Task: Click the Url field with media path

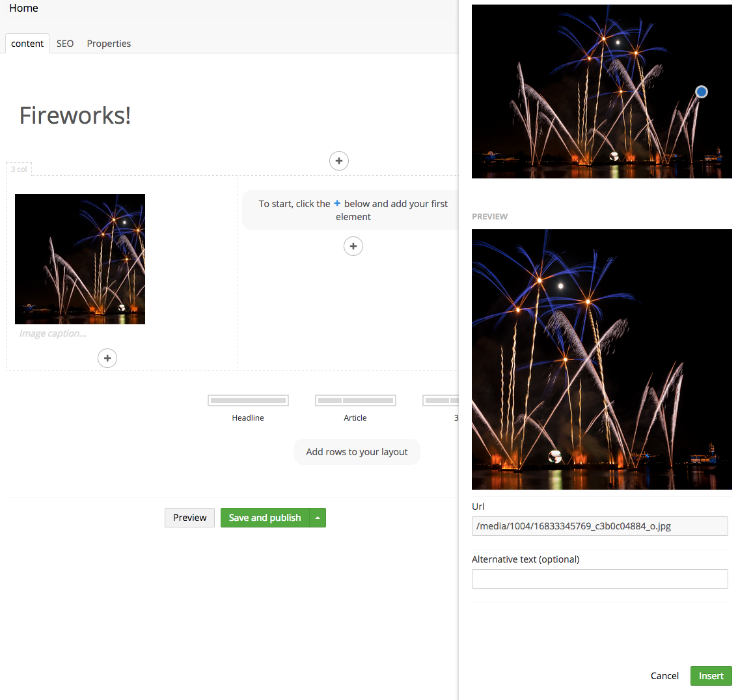Action: (599, 526)
